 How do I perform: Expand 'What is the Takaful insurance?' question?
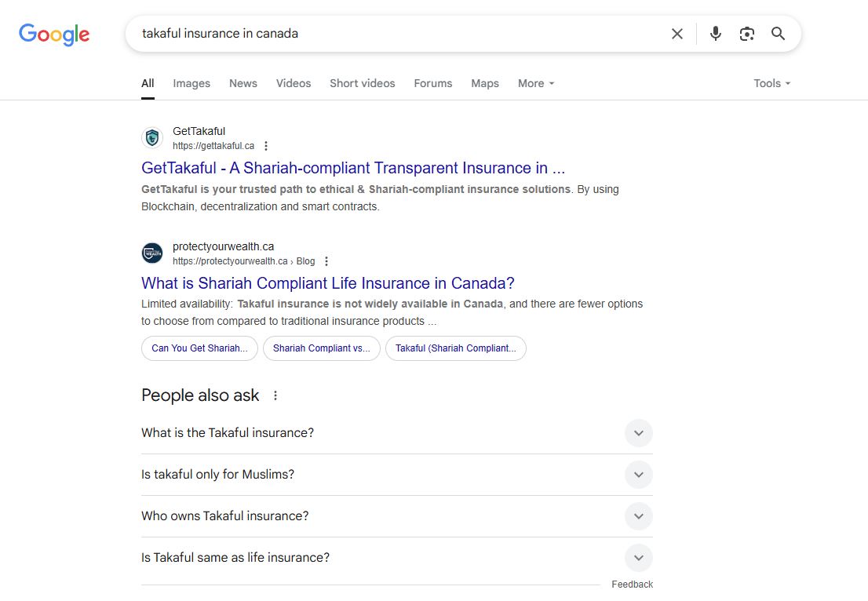click(x=397, y=433)
